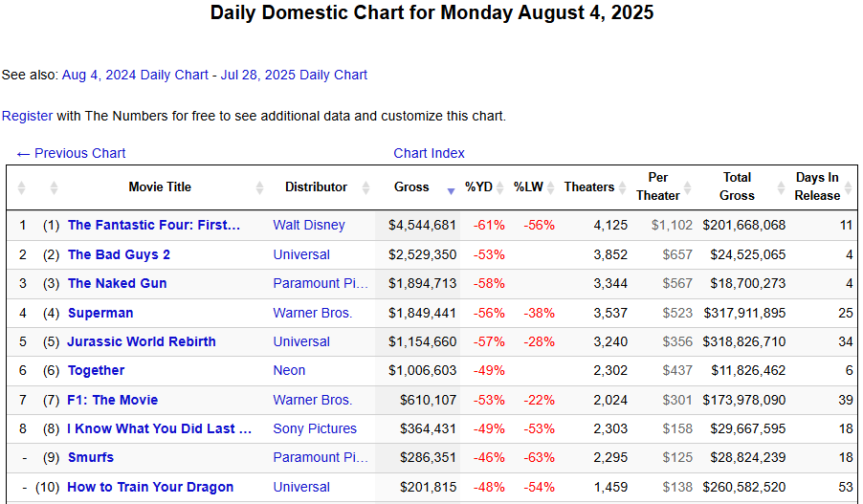Click sort arrows beside Days In Release
The width and height of the screenshot is (863, 504).
(x=848, y=187)
